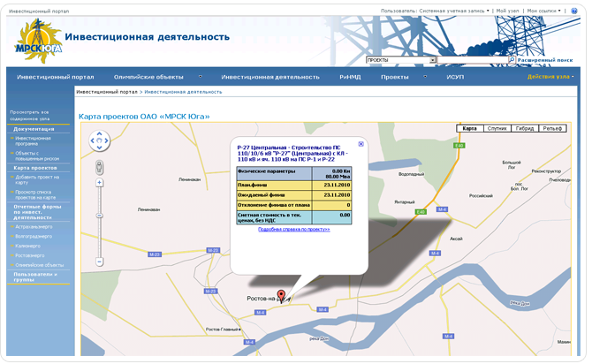Open Олимпийские объекты sidebar link

[x=39, y=265]
